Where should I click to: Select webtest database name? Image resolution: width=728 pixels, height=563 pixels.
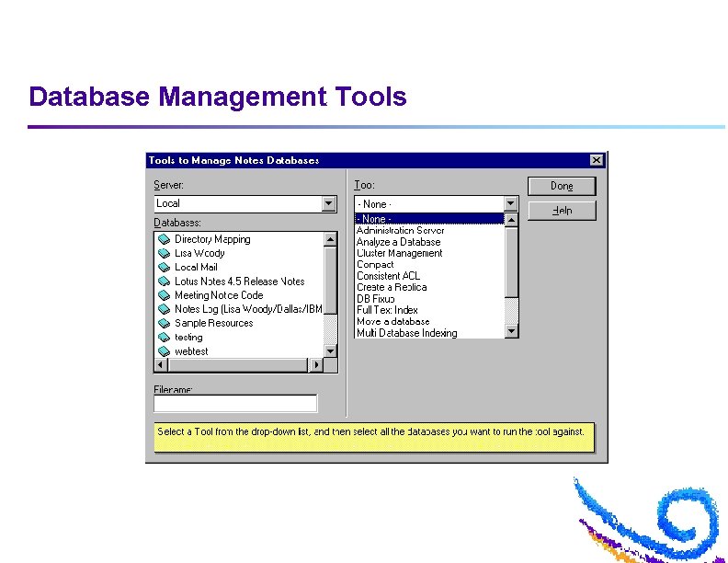pyautogui.click(x=191, y=351)
